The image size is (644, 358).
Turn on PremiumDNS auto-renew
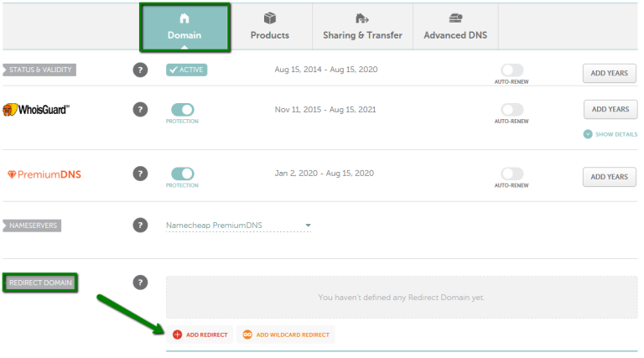pos(512,174)
